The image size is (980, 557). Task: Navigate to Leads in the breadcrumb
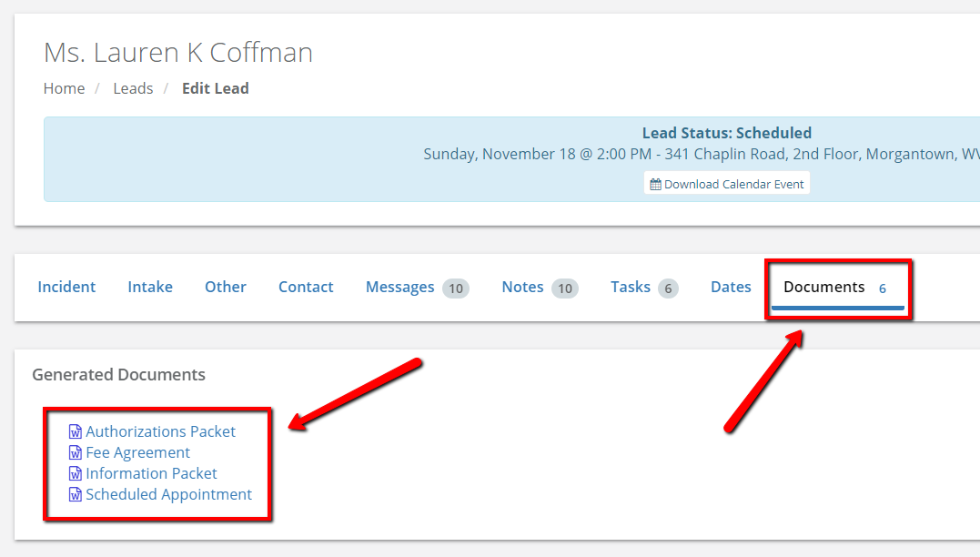click(x=133, y=89)
